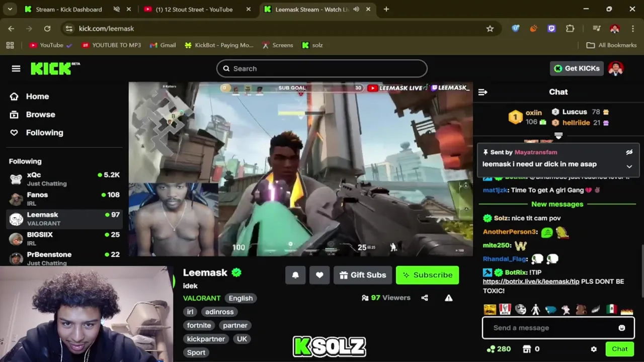Click the Send a message input

[x=558, y=328]
